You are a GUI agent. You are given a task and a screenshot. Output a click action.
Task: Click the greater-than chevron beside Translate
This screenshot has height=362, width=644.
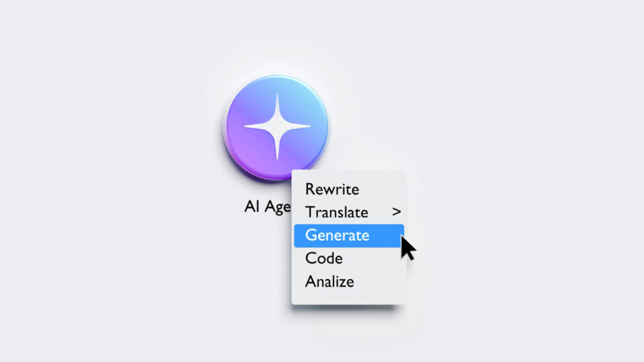click(x=396, y=212)
